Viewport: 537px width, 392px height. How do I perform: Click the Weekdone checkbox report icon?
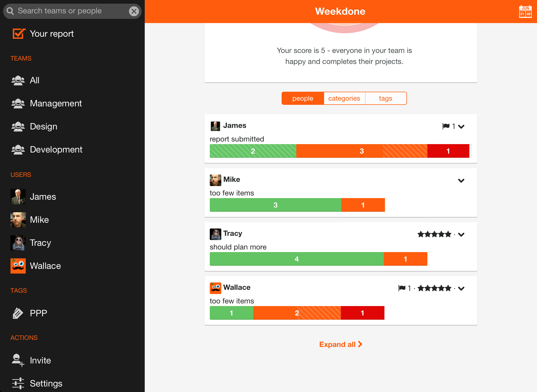click(x=19, y=34)
